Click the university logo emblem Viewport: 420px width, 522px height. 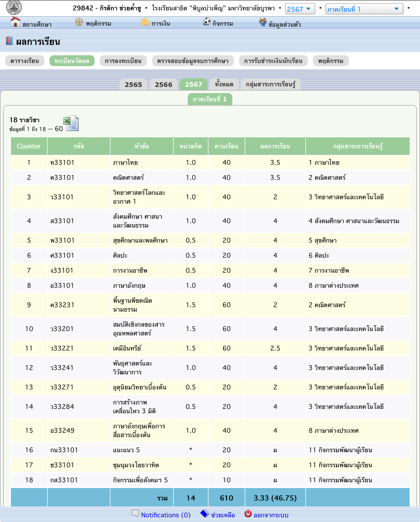pos(14,7)
